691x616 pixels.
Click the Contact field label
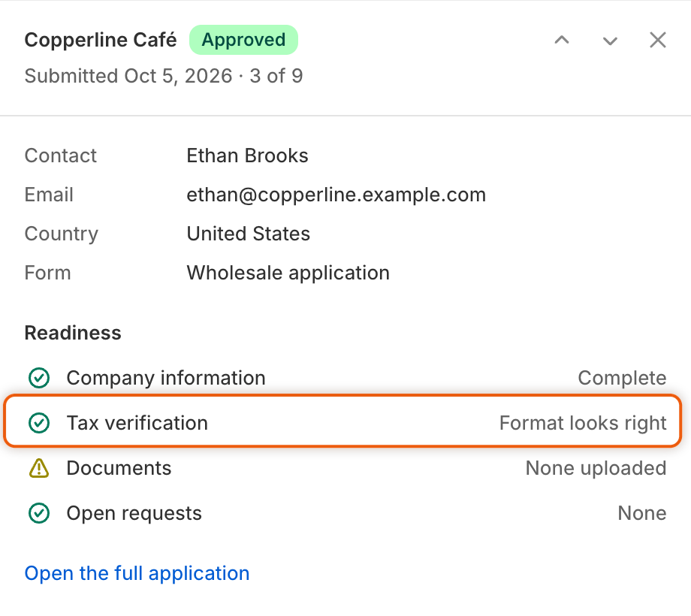[60, 156]
